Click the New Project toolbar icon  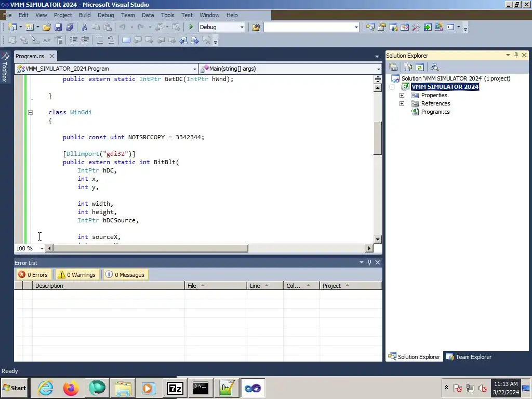coord(12,27)
